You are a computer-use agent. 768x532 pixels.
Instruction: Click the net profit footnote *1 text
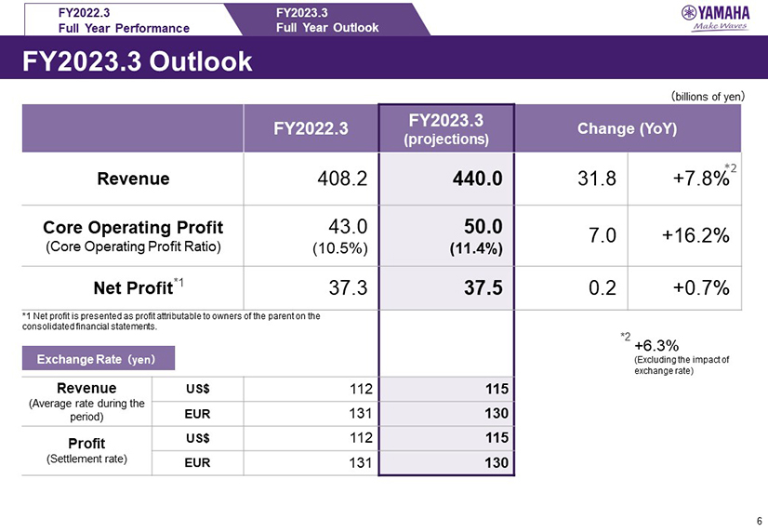point(170,321)
